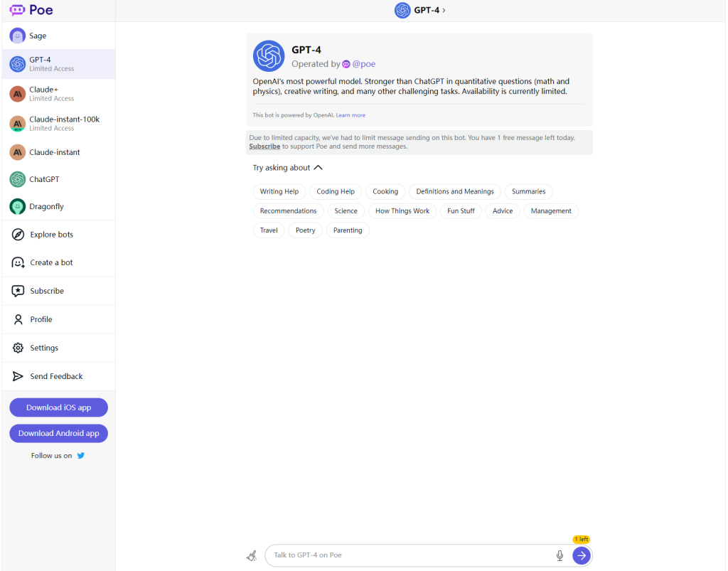Select the Poetry topic chip
This screenshot has width=728, height=571.
click(306, 230)
